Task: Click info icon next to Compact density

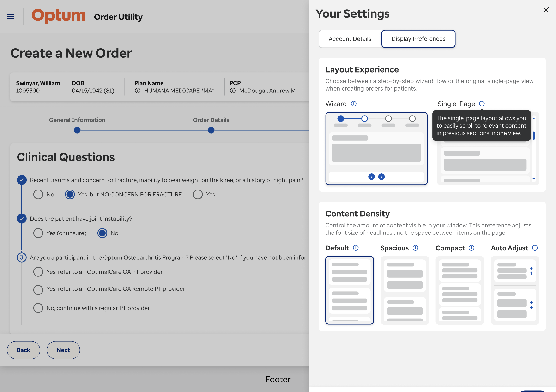Action: coord(471,248)
